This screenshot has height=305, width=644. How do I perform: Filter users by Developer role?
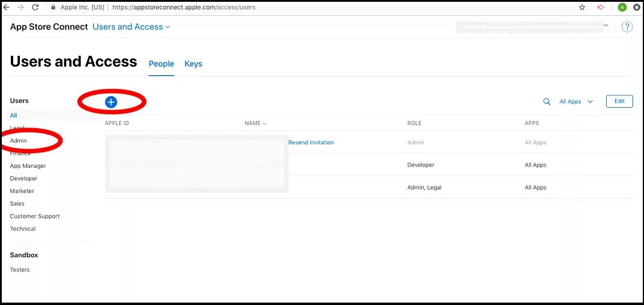coord(23,179)
